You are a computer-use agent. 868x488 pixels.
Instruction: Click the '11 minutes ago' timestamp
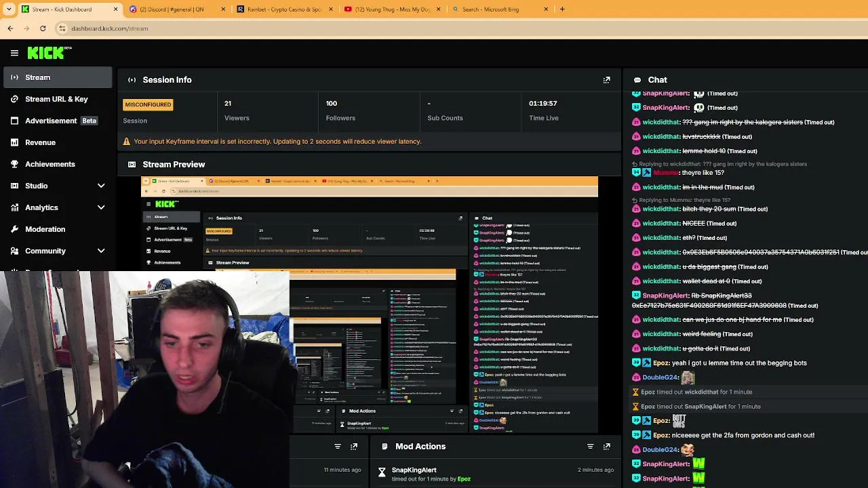click(342, 470)
